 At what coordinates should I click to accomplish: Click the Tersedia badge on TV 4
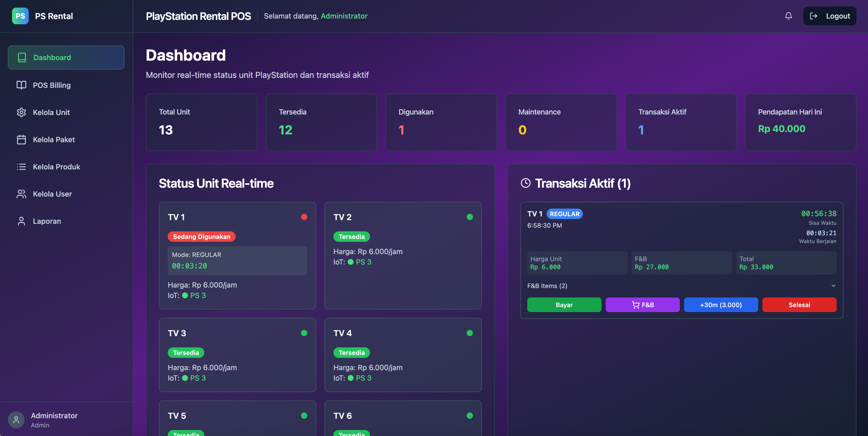point(351,353)
